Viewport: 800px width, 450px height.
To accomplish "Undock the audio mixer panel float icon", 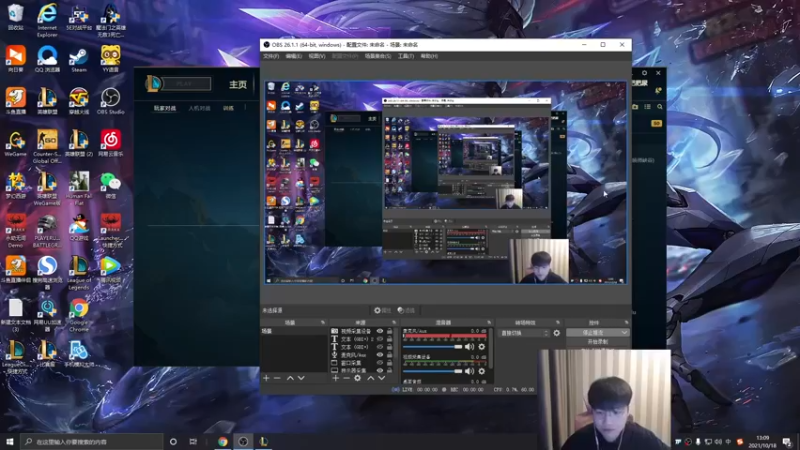I will point(489,322).
